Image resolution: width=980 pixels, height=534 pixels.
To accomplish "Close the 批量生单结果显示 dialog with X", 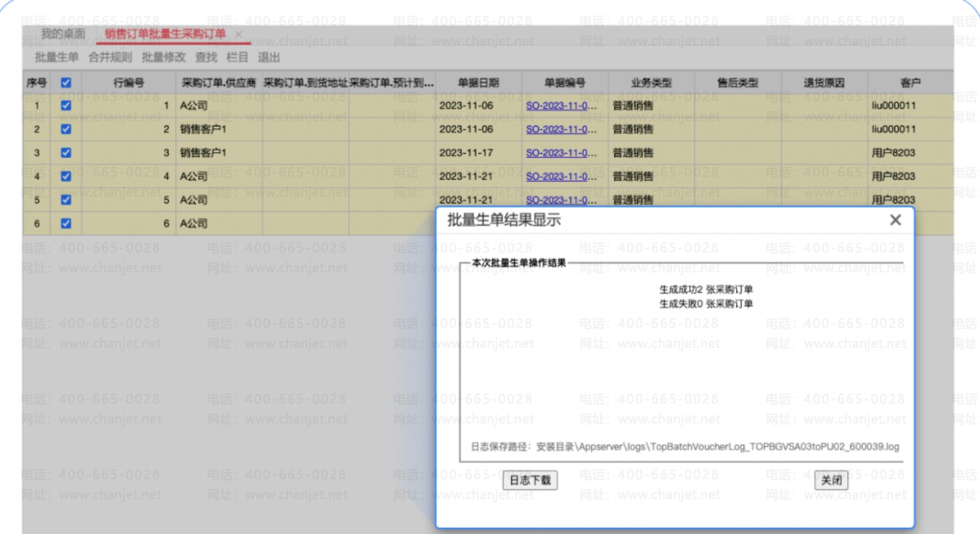I will (895, 220).
